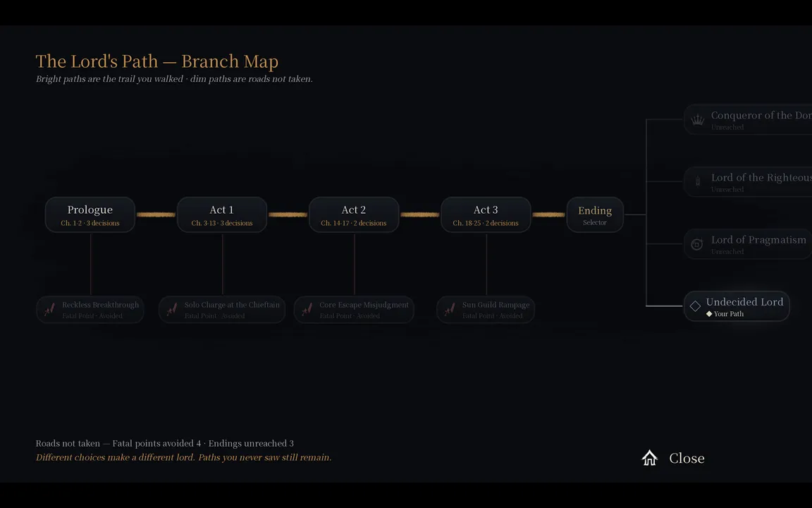This screenshot has width=812, height=508.
Task: Click the Lord of the Righteous icon
Action: pyautogui.click(x=698, y=181)
